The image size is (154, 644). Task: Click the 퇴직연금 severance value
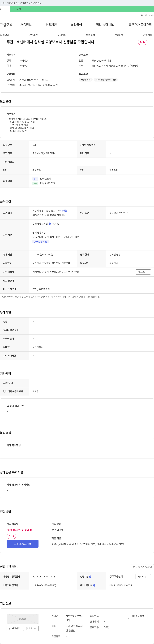point(114,263)
